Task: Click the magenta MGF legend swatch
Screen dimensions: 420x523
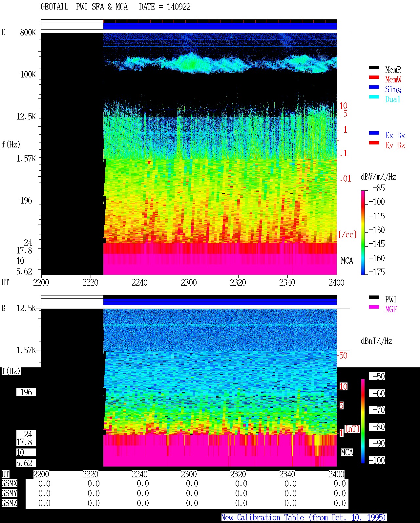Action: [x=374, y=307]
